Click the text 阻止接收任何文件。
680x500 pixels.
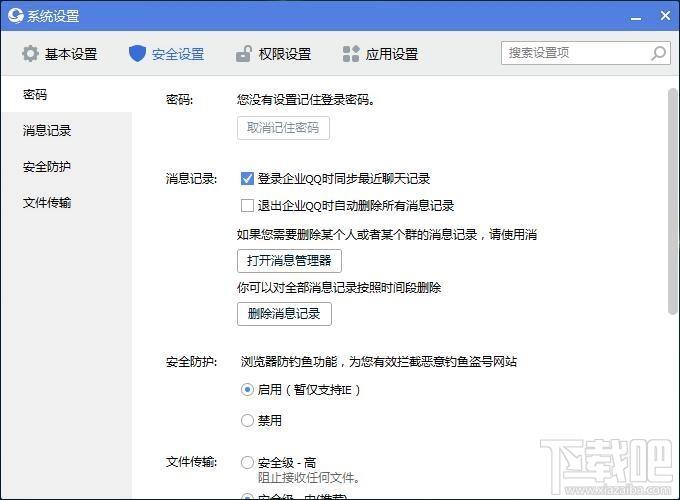pyautogui.click(x=309, y=478)
